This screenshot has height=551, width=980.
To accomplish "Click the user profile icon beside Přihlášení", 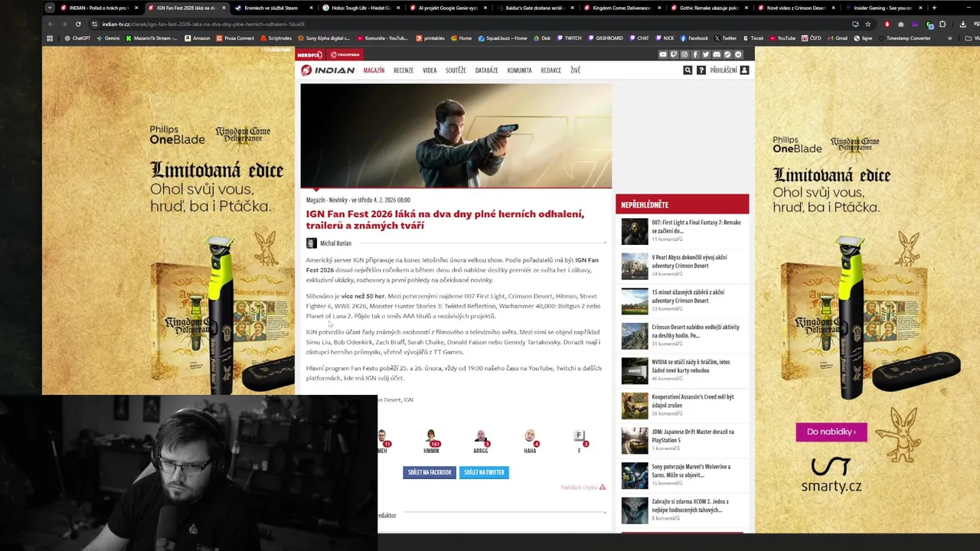I will click(744, 70).
